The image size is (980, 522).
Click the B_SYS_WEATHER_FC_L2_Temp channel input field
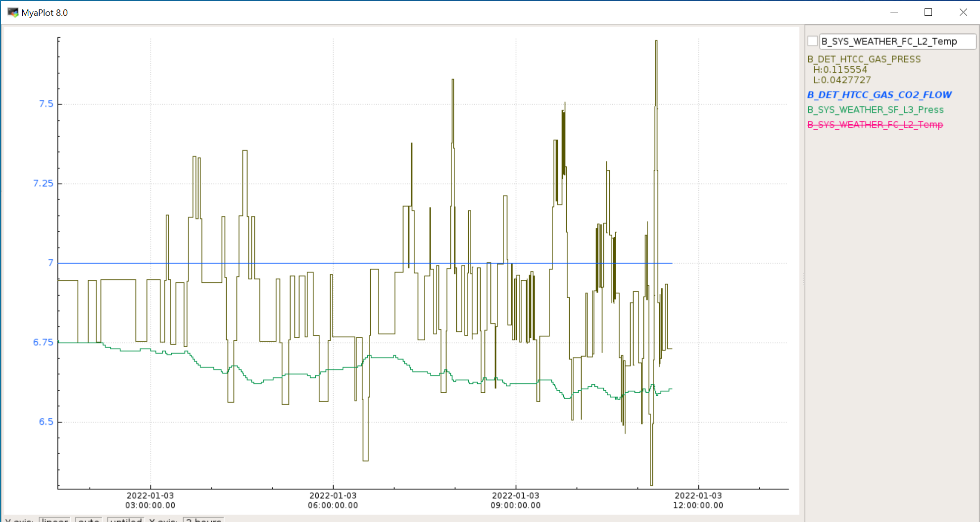tap(898, 41)
